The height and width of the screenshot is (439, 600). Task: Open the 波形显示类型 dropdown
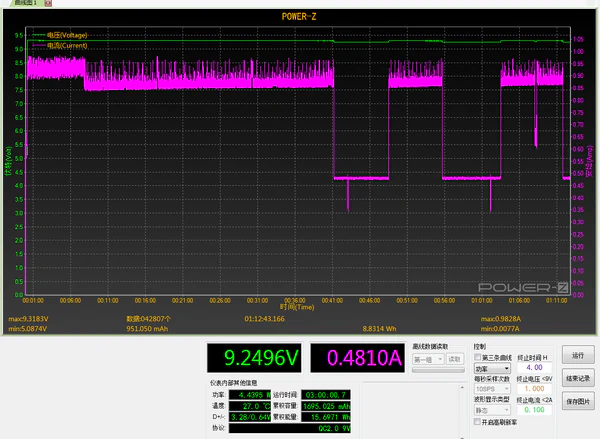pyautogui.click(x=492, y=410)
